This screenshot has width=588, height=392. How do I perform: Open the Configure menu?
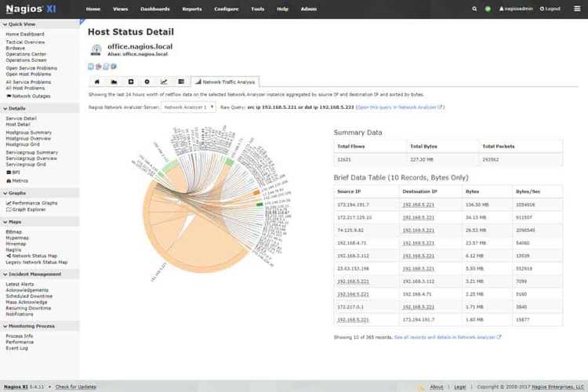pos(226,9)
